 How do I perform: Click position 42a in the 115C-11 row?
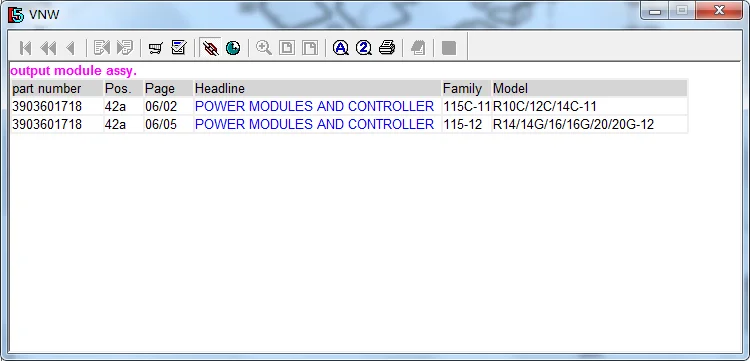pos(115,106)
